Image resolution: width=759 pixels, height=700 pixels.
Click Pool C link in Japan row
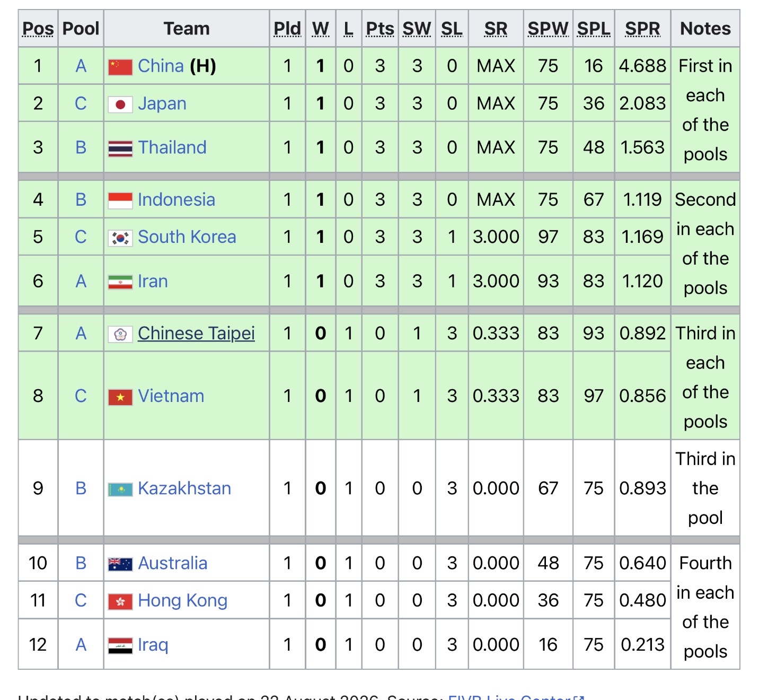tap(81, 103)
